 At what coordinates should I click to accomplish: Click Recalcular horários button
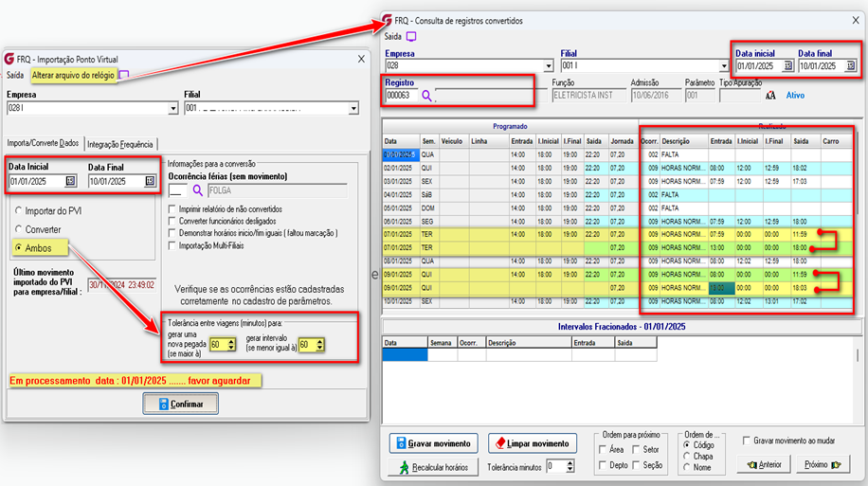433,467
